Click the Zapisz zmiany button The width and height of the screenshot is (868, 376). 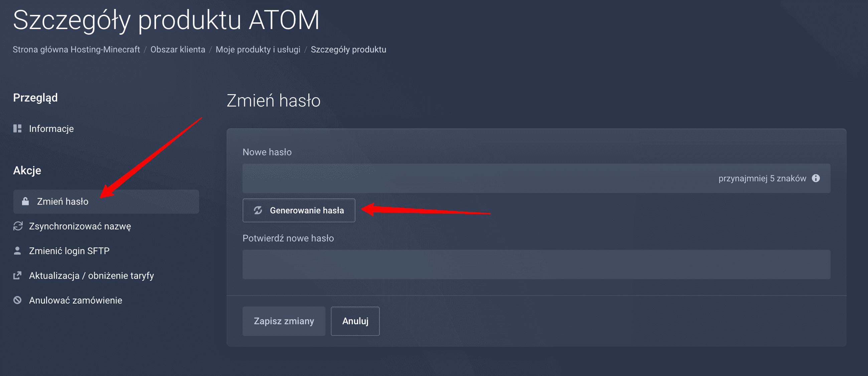[x=284, y=321]
